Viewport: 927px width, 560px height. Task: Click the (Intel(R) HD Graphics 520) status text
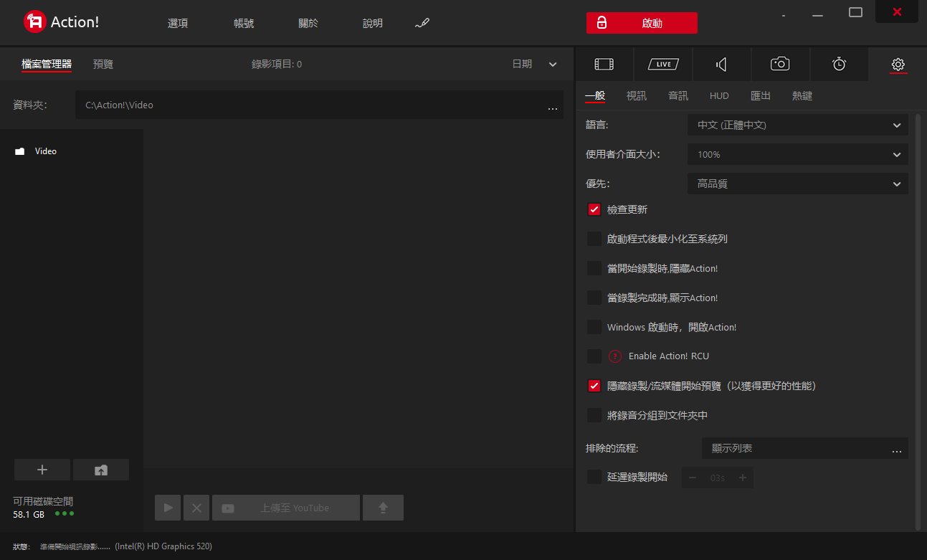coord(163,546)
